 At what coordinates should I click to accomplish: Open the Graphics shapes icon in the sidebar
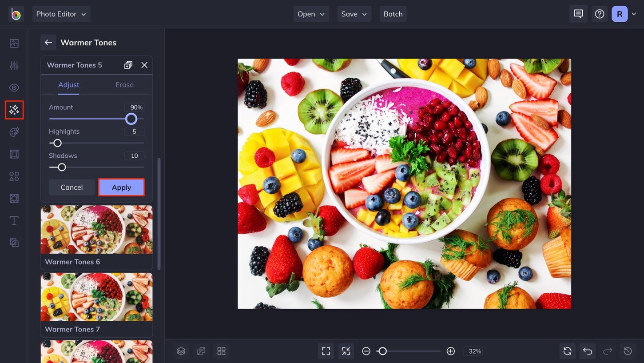14,176
